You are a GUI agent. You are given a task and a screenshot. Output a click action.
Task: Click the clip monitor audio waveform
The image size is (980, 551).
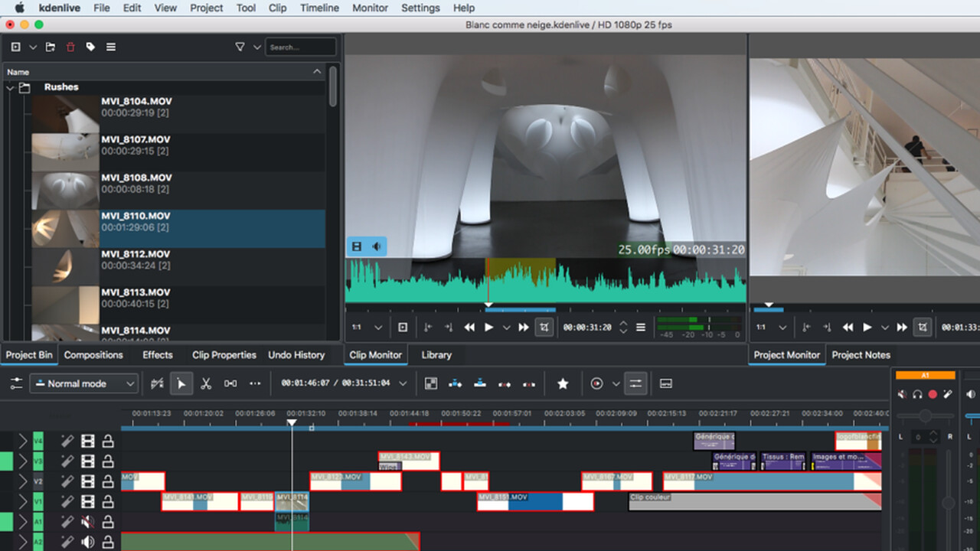point(545,282)
